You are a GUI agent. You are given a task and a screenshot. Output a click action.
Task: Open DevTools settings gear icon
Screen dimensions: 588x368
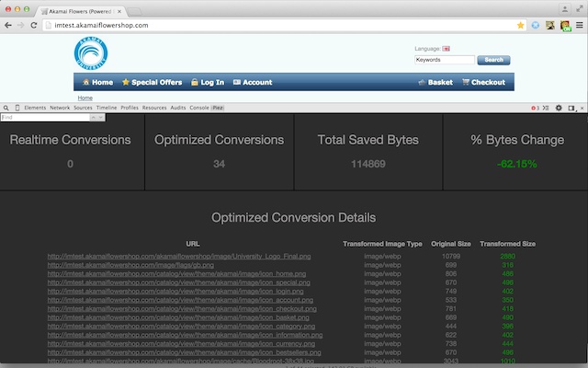559,108
